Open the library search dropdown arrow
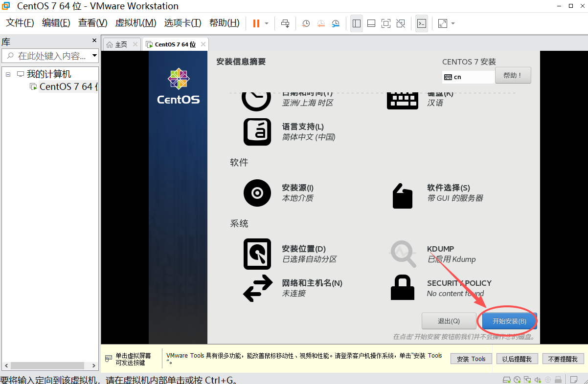Screen dimensions: 588x384 click(x=94, y=56)
